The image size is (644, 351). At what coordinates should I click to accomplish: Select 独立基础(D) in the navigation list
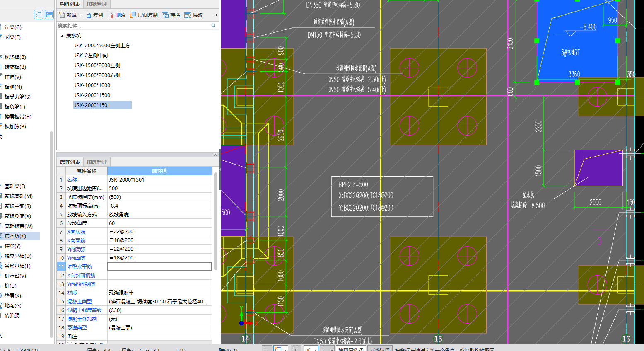(x=18, y=256)
